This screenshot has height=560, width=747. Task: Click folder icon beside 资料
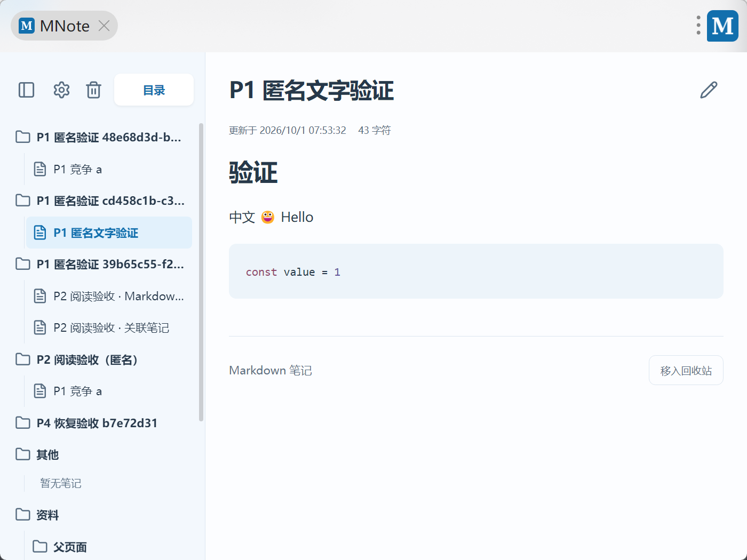coord(23,515)
